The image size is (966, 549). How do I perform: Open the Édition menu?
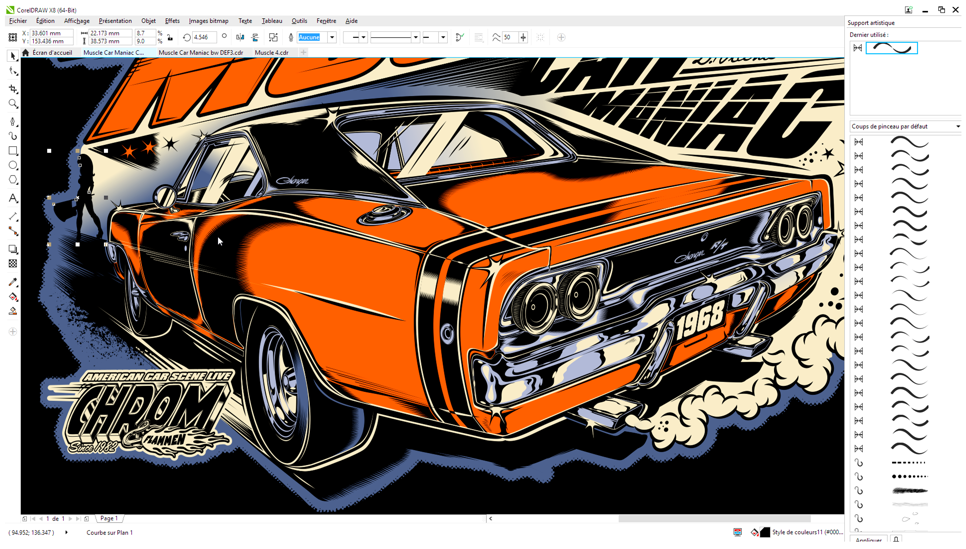pos(45,21)
